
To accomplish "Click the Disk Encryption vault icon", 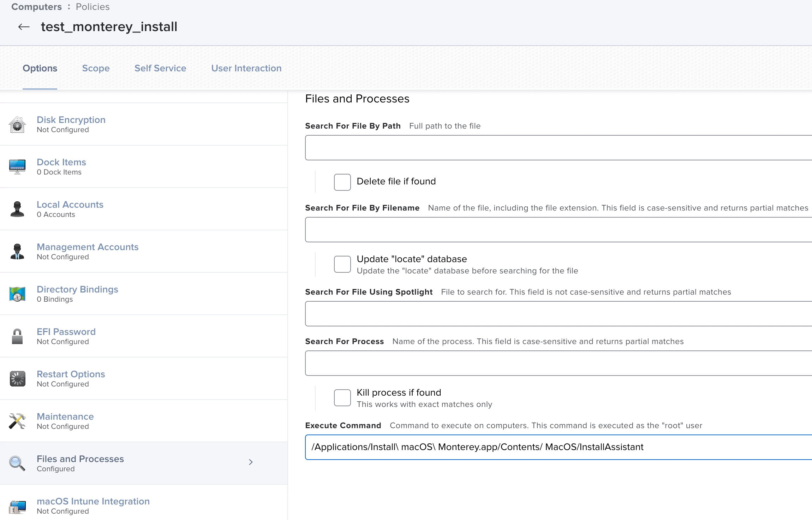I will point(17,124).
